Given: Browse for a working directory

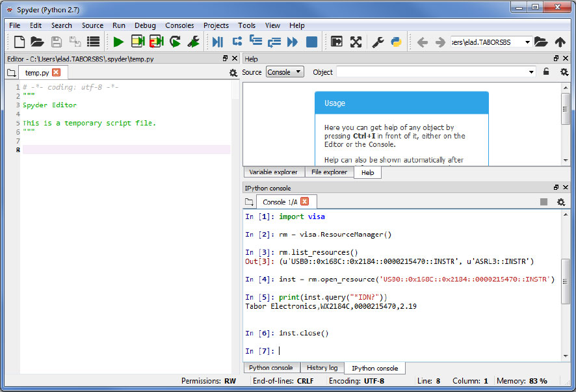Looking at the screenshot, I should point(541,42).
